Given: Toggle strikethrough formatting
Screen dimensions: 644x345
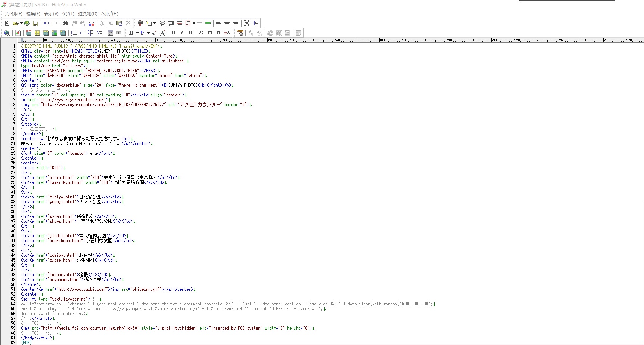Looking at the screenshot, I should click(201, 33).
